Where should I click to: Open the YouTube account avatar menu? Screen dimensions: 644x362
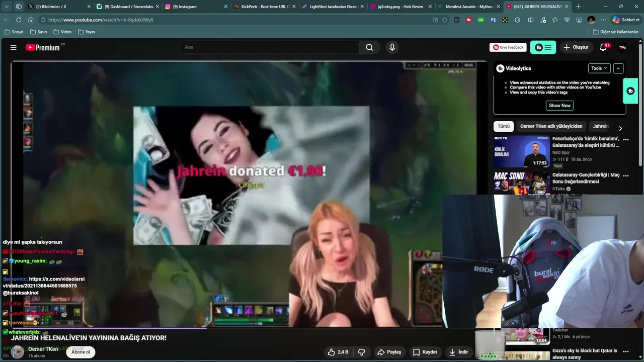pyautogui.click(x=622, y=47)
